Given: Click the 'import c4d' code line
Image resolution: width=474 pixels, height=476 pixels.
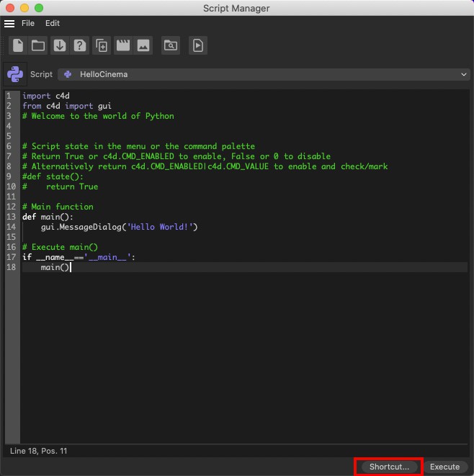Looking at the screenshot, I should [x=46, y=96].
